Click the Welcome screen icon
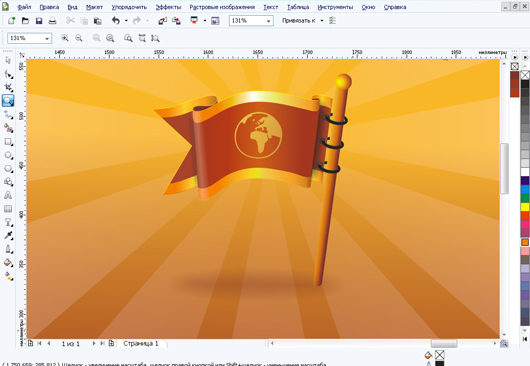The image size is (530, 366). (215, 21)
